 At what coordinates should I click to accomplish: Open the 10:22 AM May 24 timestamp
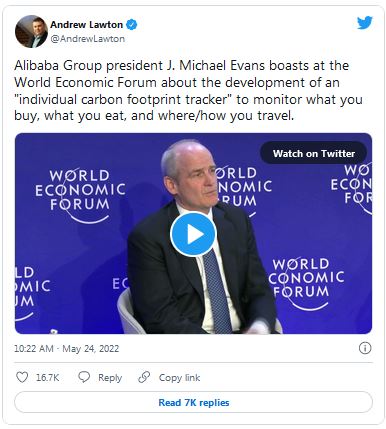tap(67, 349)
